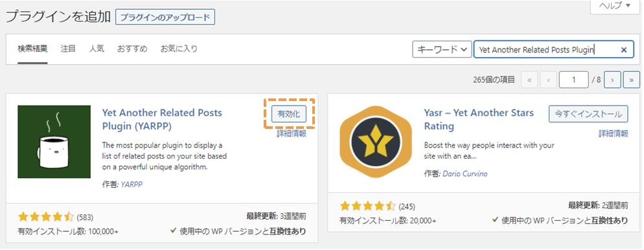The image size is (644, 250).
Task: Click 最終更新: 2週間前 text
Action: coord(599,205)
